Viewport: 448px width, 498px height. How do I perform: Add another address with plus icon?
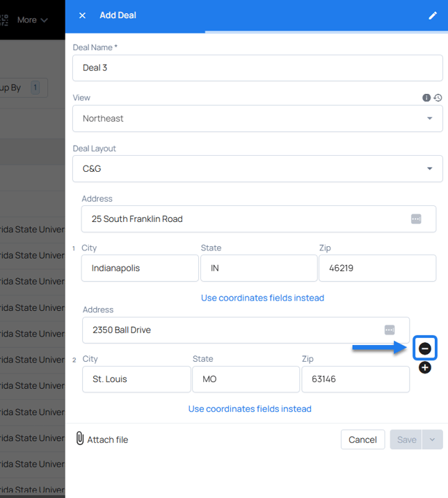(x=425, y=368)
